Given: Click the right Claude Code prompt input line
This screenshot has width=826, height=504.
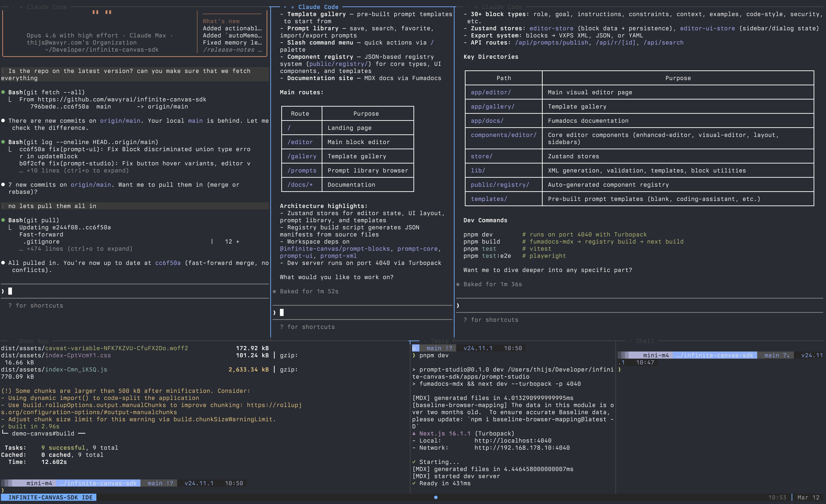Looking at the screenshot, I should [x=637, y=306].
